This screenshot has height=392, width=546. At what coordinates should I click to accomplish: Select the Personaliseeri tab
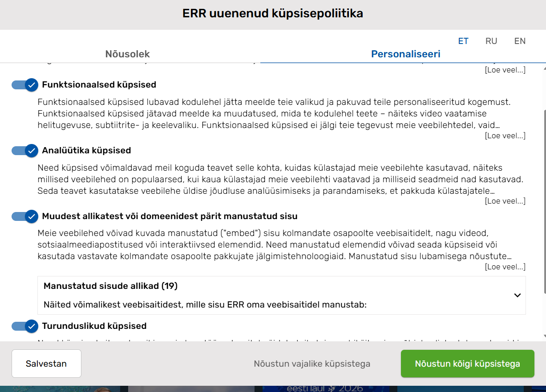pyautogui.click(x=406, y=54)
